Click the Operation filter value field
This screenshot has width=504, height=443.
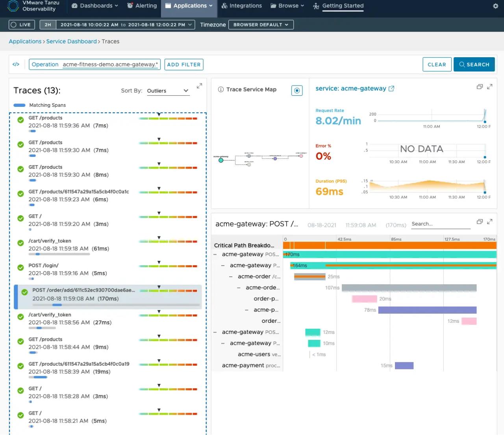pos(111,64)
